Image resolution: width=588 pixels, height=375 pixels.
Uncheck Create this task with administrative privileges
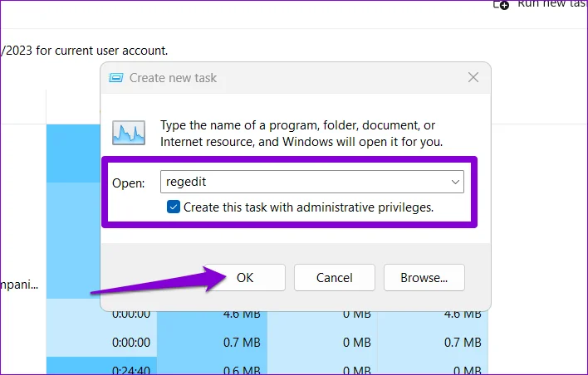click(x=174, y=207)
